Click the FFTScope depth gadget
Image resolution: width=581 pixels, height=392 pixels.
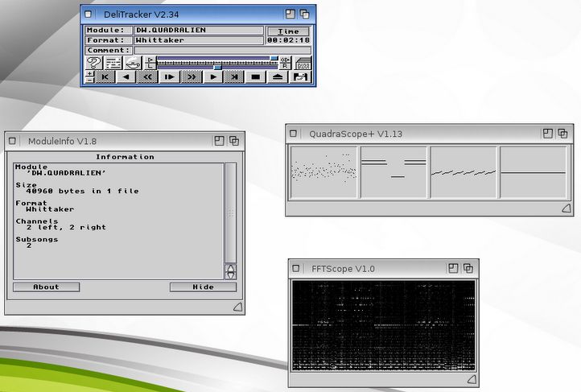468,268
